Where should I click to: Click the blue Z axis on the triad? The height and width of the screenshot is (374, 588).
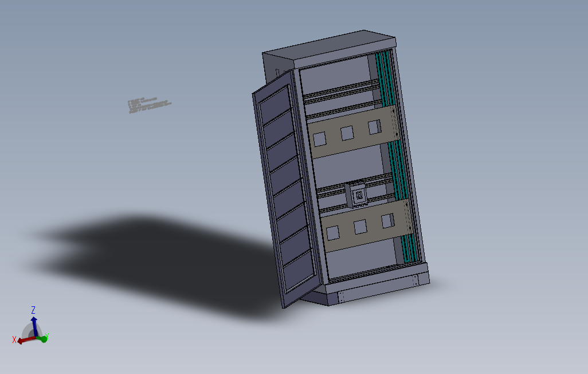pyautogui.click(x=34, y=326)
